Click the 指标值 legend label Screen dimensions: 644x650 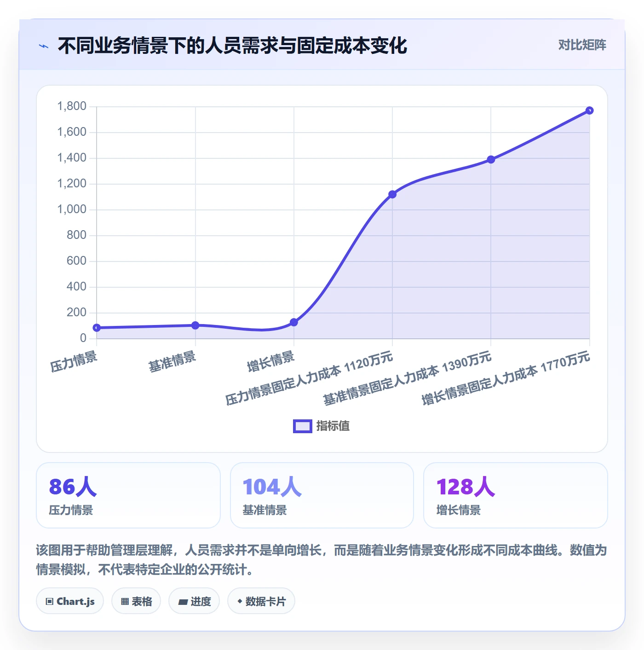[333, 426]
